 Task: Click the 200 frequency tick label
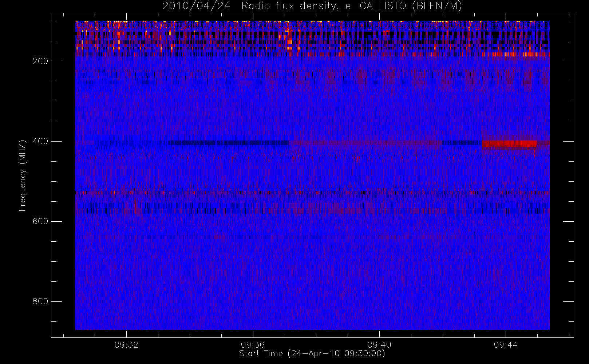(x=40, y=61)
